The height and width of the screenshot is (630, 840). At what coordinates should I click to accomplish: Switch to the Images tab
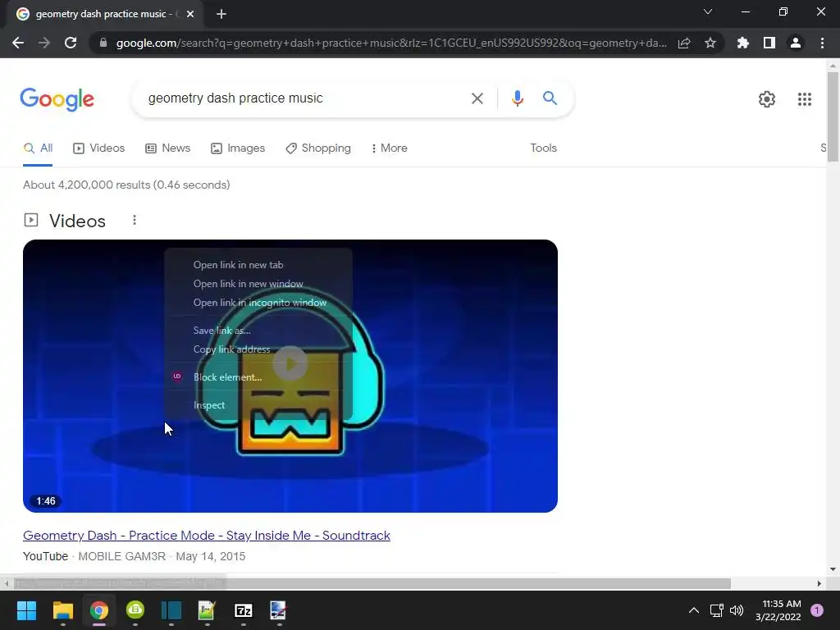point(238,148)
